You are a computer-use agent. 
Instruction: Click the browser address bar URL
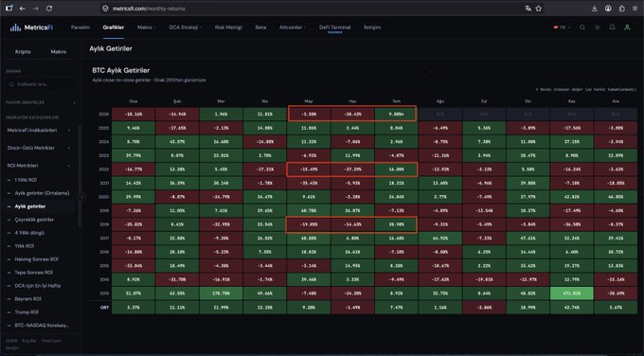click(x=149, y=9)
